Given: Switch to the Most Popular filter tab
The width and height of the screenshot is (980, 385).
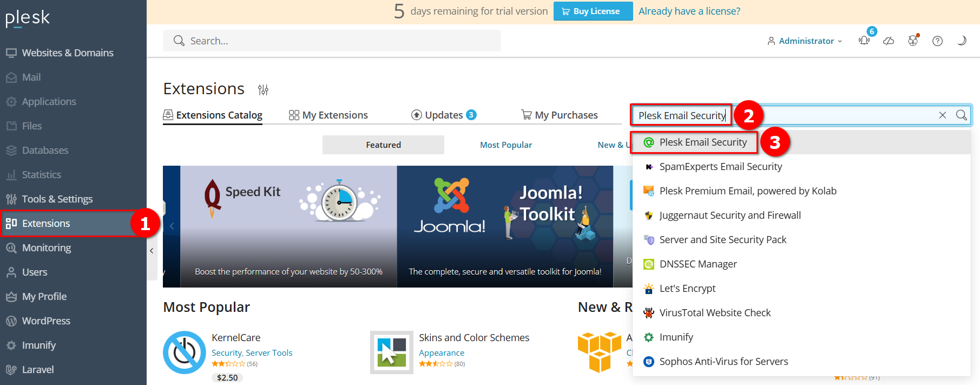Looking at the screenshot, I should click(506, 145).
